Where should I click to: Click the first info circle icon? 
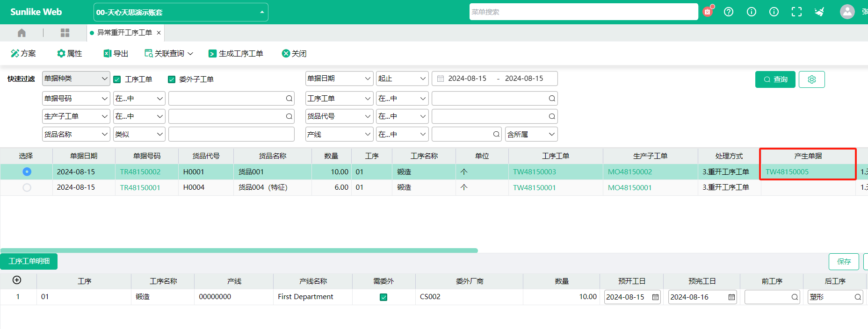752,12
